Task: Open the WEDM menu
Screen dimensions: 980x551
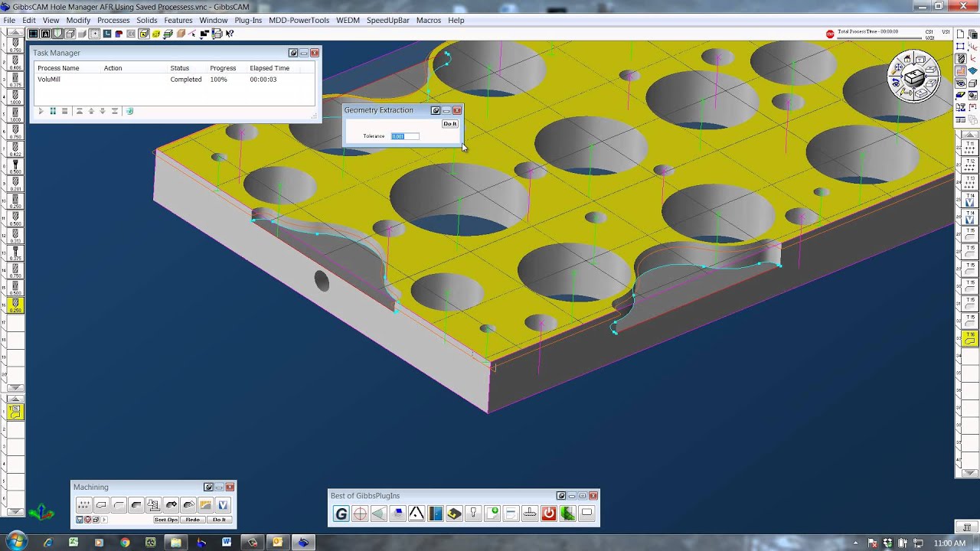Action: coord(348,20)
